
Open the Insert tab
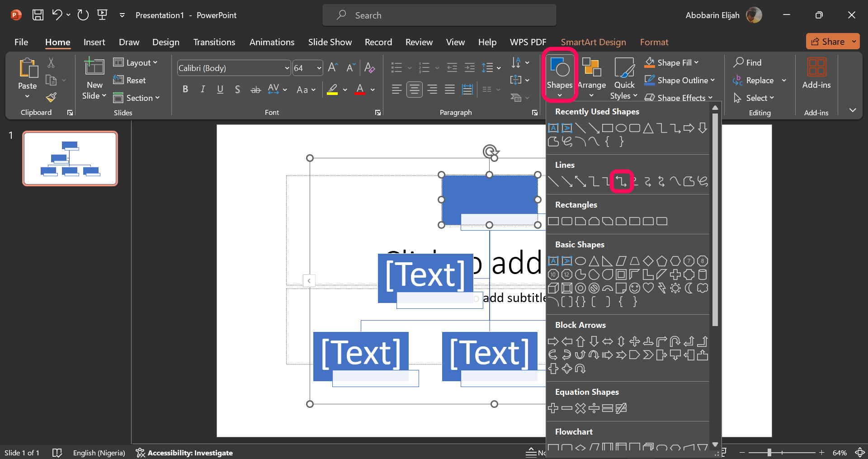pyautogui.click(x=94, y=42)
